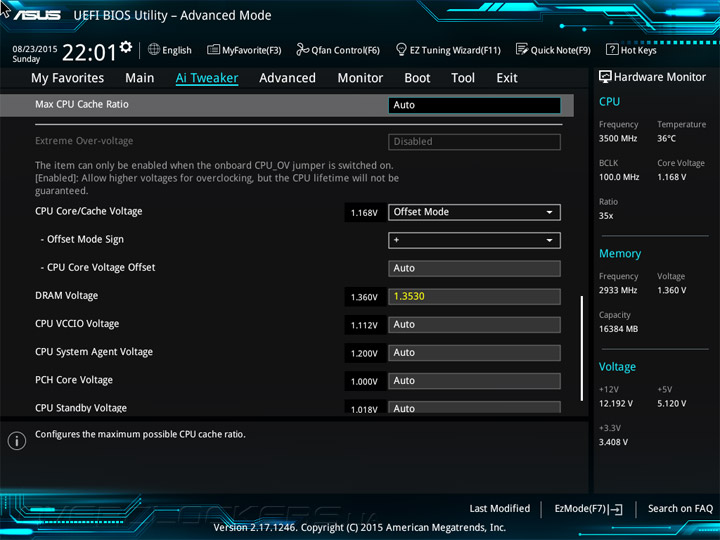
Task: Click the Hot Keys question mark icon
Action: [612, 49]
